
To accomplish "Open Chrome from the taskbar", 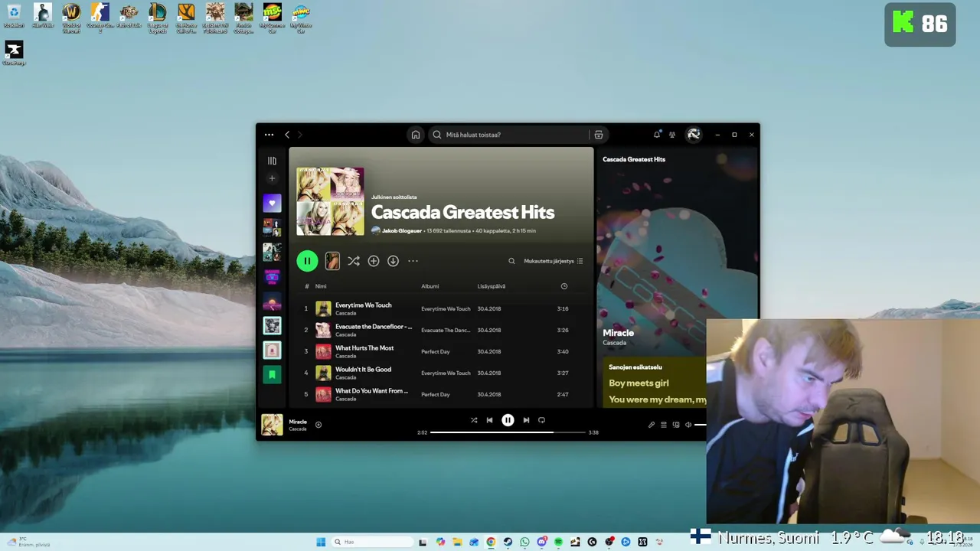I will pos(491,542).
